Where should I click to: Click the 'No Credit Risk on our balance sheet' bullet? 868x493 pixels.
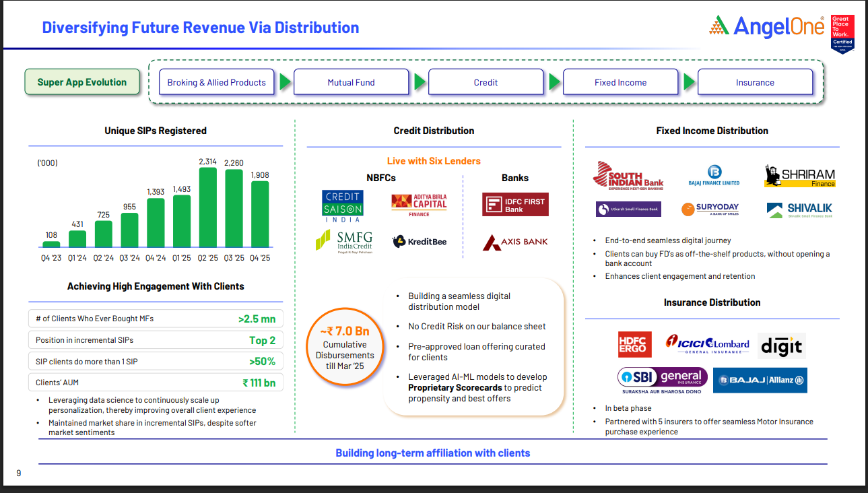(x=477, y=327)
